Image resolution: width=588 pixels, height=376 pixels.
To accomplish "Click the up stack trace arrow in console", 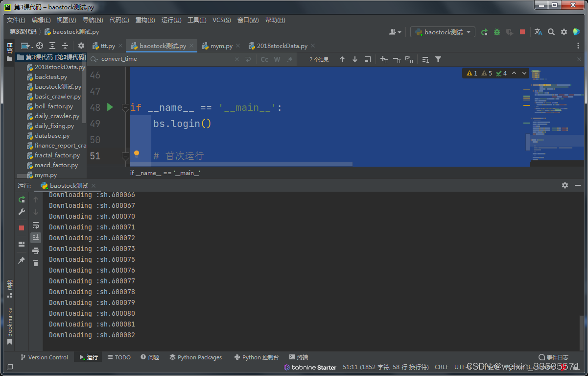I will (36, 200).
